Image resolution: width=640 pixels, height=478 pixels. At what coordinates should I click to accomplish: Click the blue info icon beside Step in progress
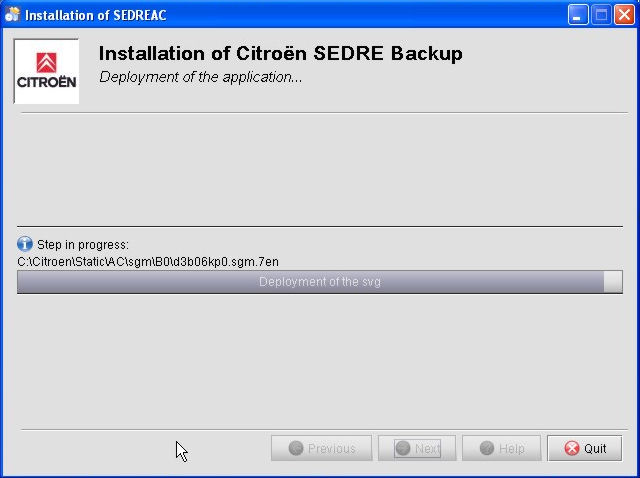25,244
